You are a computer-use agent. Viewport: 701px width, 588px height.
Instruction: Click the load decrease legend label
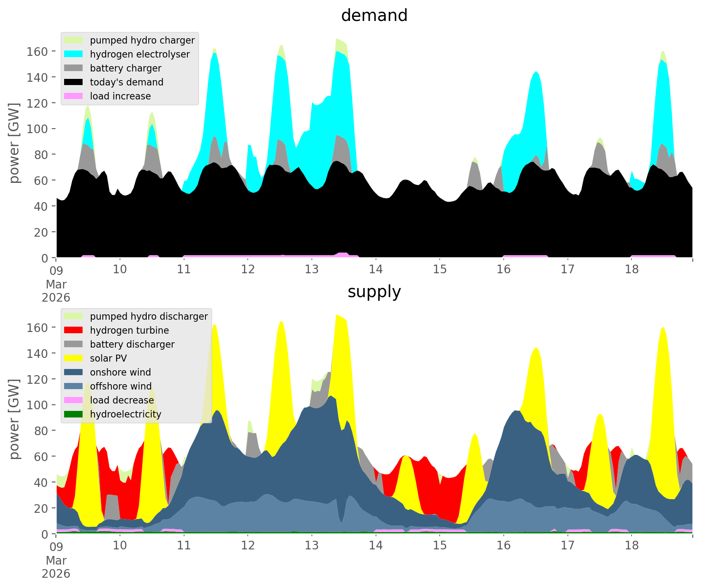pyautogui.click(x=122, y=400)
